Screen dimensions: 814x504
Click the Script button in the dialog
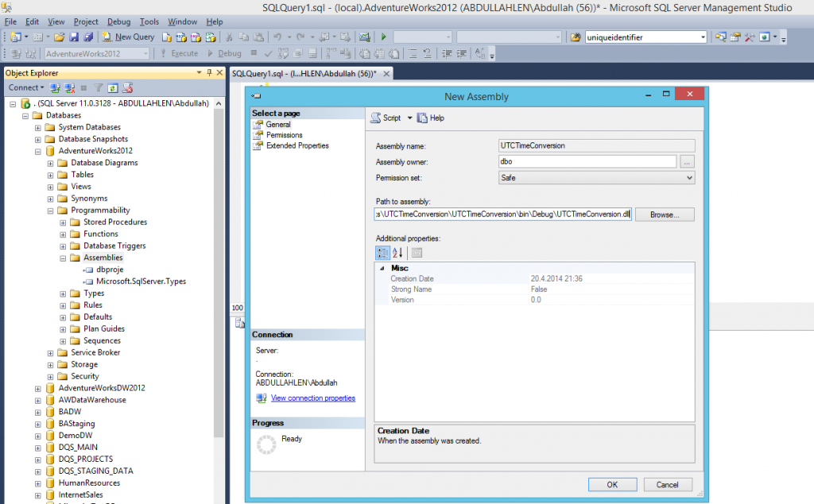(x=386, y=118)
